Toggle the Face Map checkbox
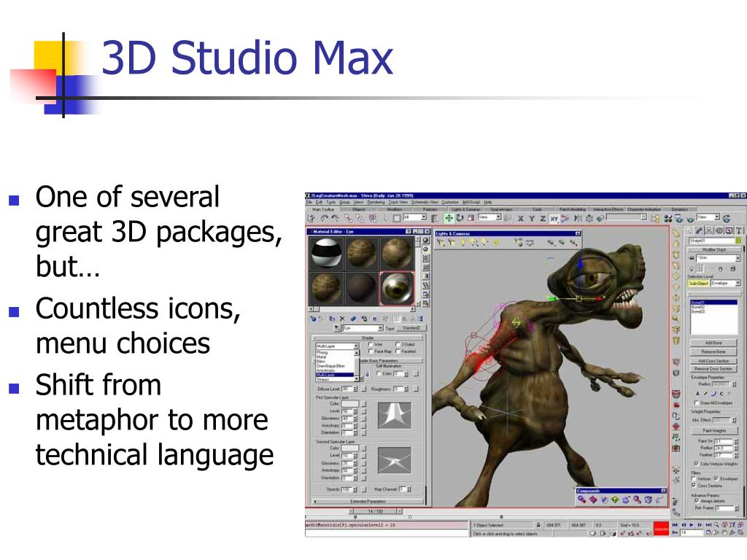 371,351
